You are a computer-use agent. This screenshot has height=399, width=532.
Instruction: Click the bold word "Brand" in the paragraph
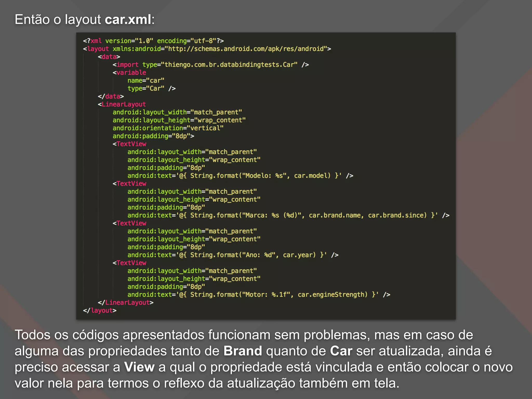tap(243, 351)
